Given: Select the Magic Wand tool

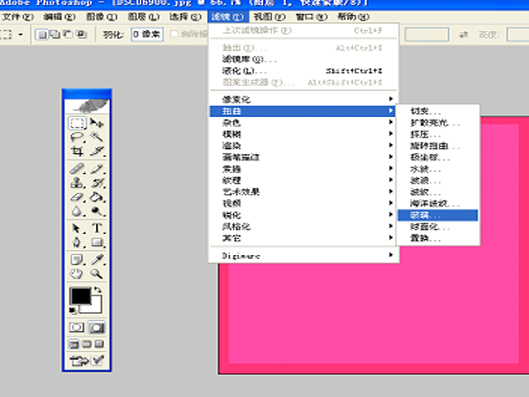Looking at the screenshot, I should 97,137.
